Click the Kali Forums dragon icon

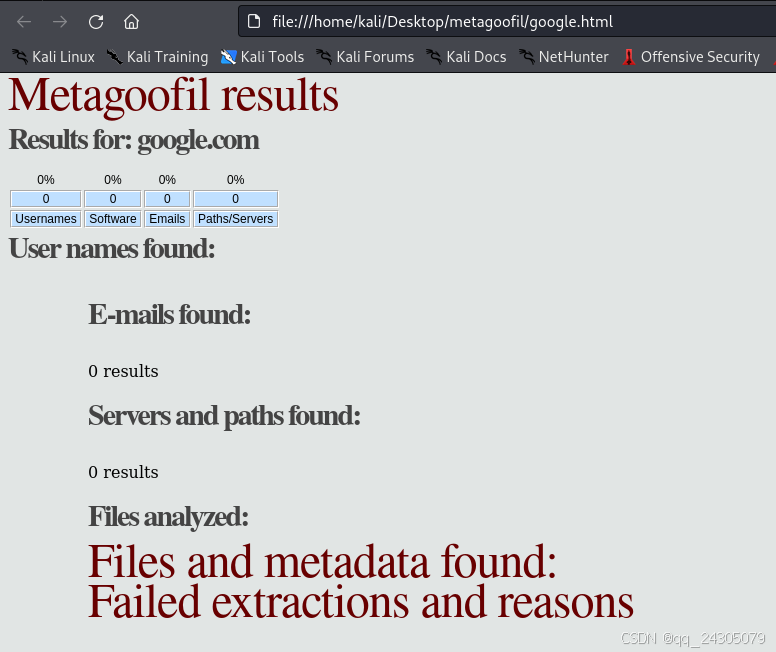point(324,57)
